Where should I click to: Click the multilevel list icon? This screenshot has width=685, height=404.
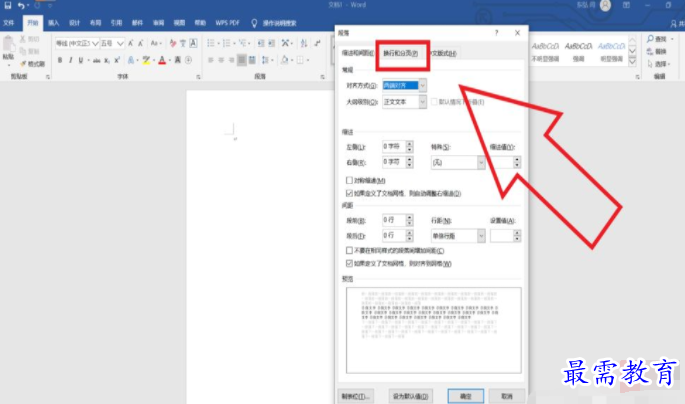tap(242, 43)
